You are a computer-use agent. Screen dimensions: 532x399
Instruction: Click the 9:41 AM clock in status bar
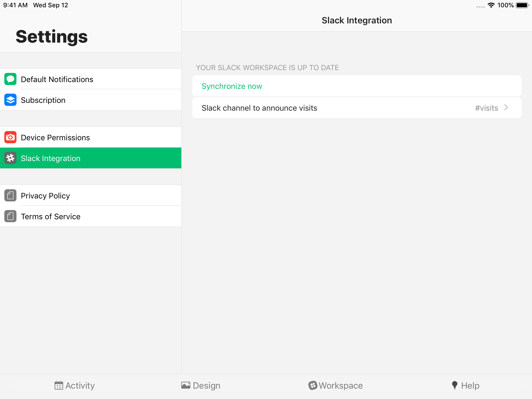[15, 5]
